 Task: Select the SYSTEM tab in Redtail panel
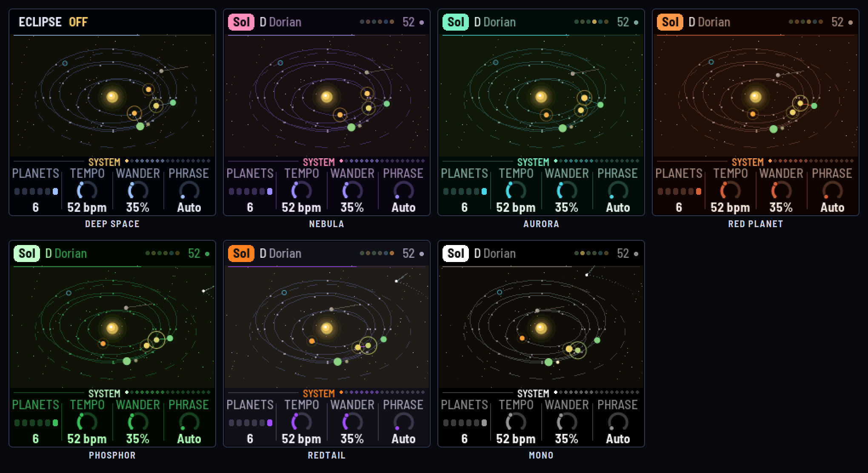[319, 393]
